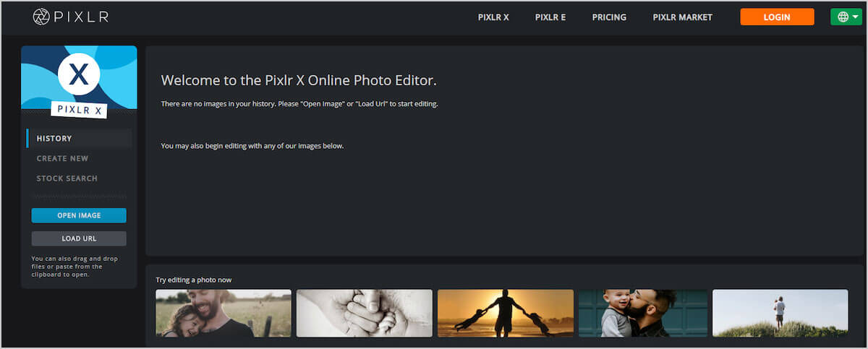Screen dimensions: 868x349
Task: Click the 'You can also drag and drop' hint text
Action: (x=75, y=266)
